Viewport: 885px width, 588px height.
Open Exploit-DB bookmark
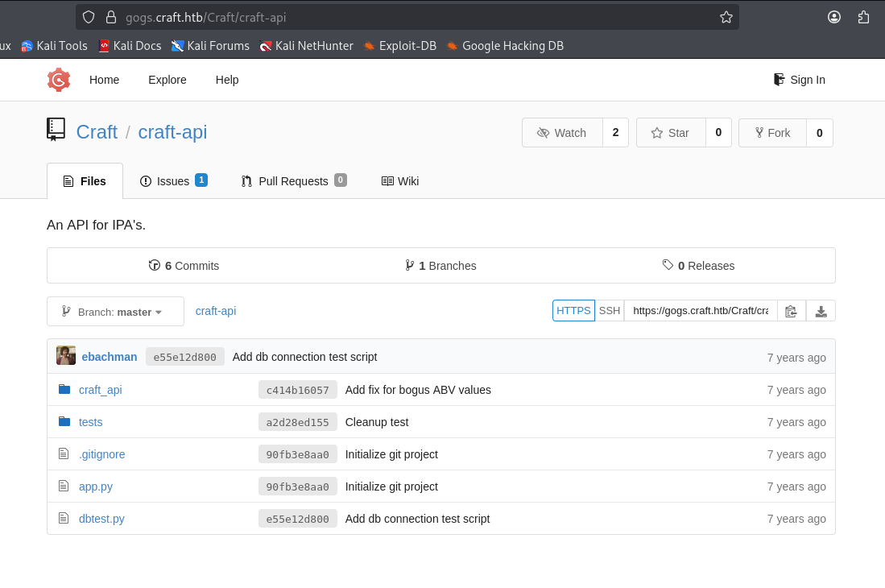[399, 46]
